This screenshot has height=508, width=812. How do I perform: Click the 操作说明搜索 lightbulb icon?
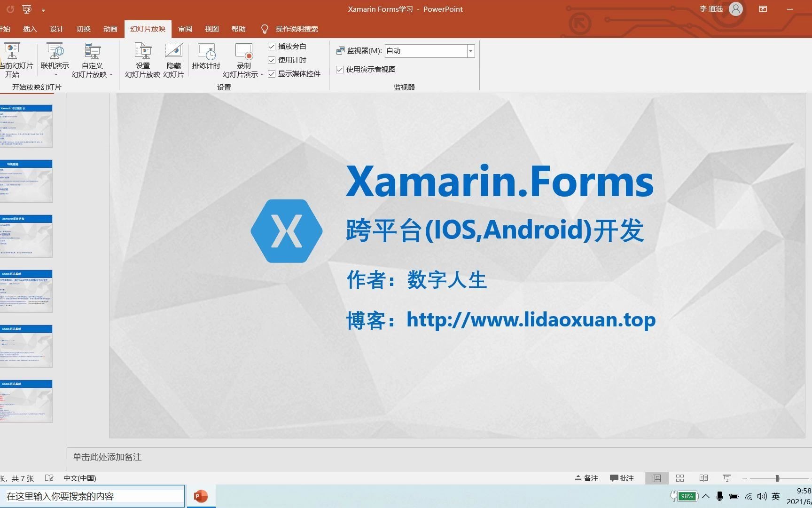(x=265, y=29)
